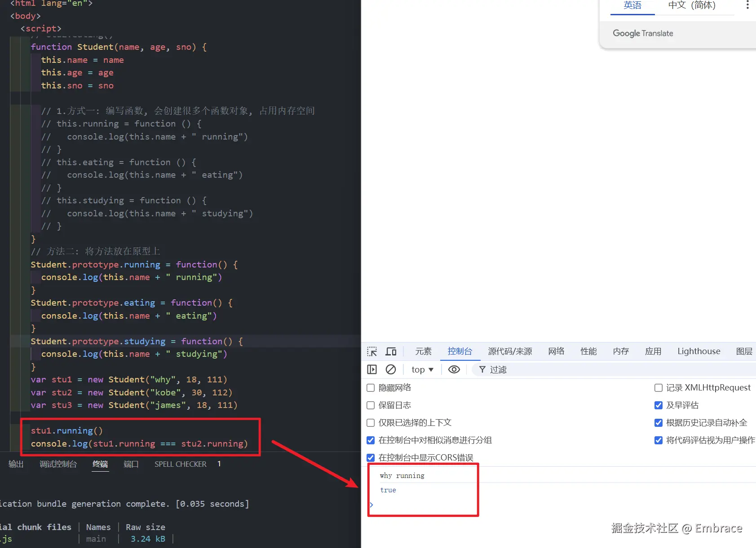Open the Google Translate three-dot menu
Image resolution: width=756 pixels, height=548 pixels.
tap(747, 5)
